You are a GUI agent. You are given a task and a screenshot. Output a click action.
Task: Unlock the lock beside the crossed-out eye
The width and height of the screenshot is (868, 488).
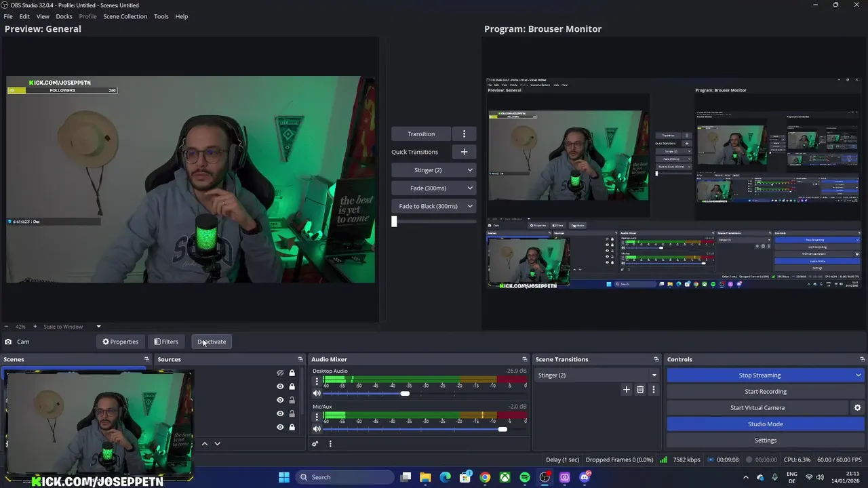point(292,373)
